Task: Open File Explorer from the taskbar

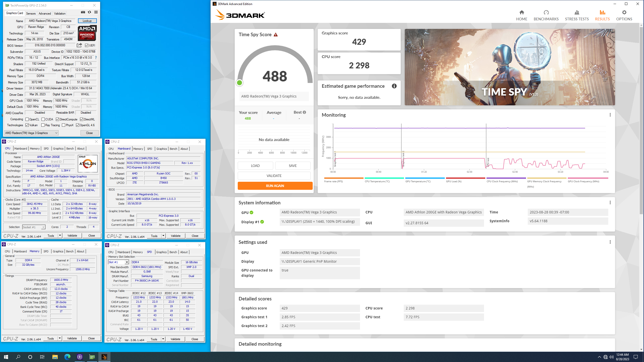Action: coord(55,357)
